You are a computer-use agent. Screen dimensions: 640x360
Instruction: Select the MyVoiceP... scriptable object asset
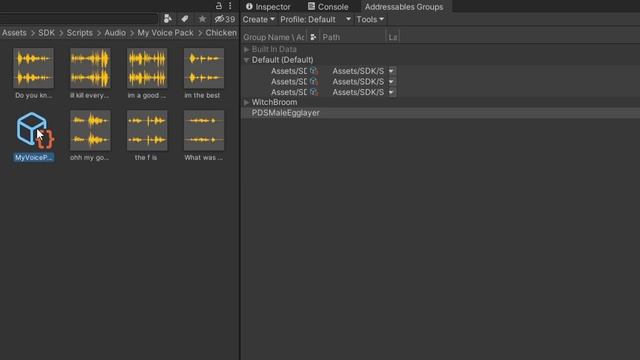[x=33, y=136]
